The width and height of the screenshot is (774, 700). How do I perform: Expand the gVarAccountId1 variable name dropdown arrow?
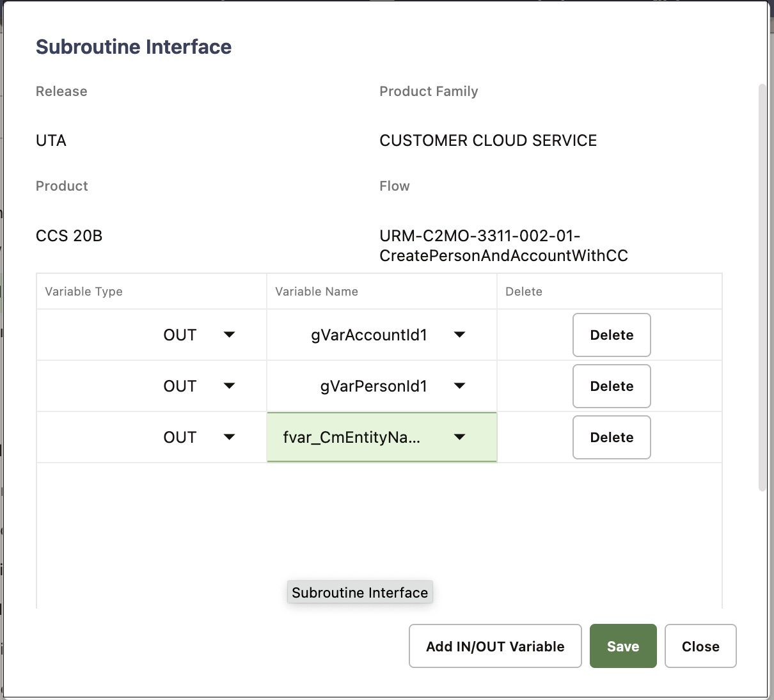pyautogui.click(x=459, y=335)
